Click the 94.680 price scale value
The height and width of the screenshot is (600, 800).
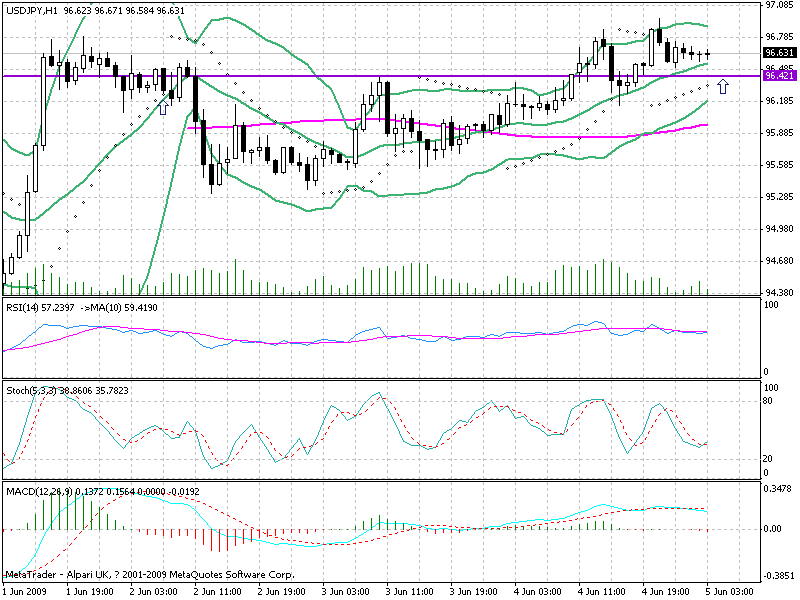780,261
